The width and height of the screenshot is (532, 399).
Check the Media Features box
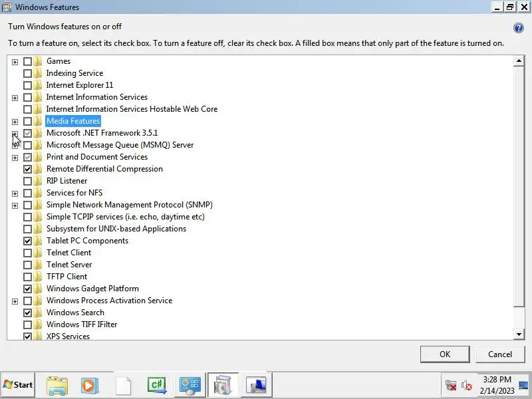[27, 121]
